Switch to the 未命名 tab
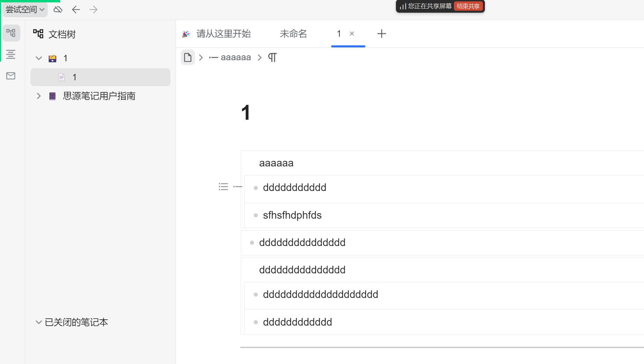The image size is (644, 364). (x=293, y=34)
